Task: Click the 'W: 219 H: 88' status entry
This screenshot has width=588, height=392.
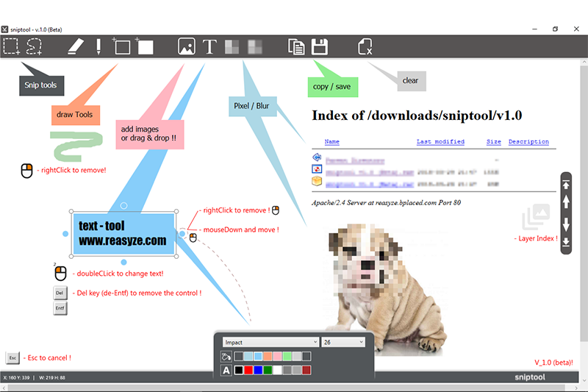Action: click(52, 378)
